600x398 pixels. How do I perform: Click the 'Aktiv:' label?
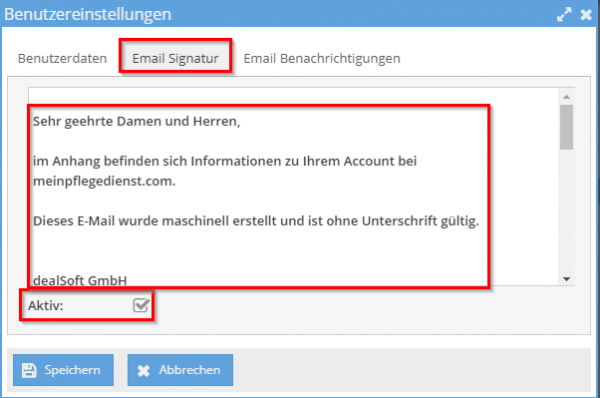[46, 306]
